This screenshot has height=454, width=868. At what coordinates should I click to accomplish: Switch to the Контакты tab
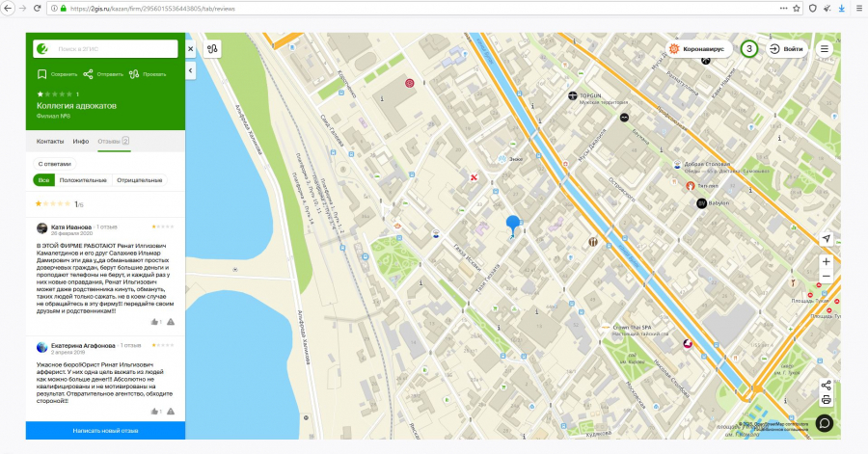(50, 141)
